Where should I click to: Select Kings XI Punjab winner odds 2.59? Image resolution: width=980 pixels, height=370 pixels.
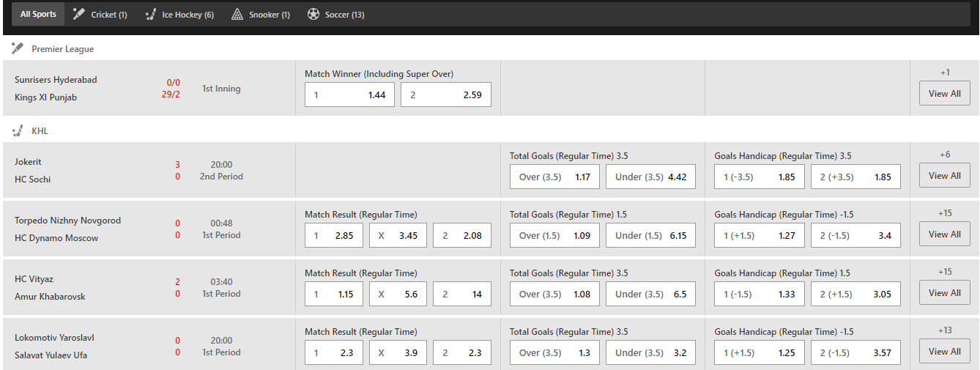446,95
